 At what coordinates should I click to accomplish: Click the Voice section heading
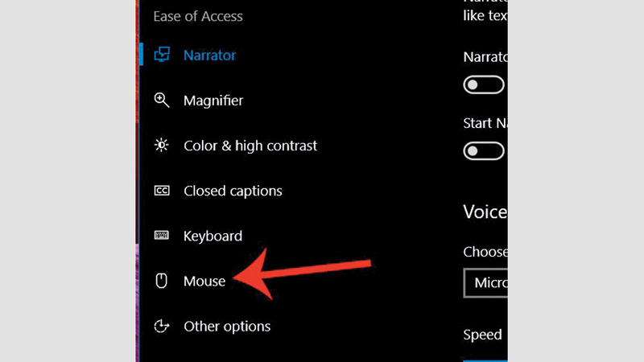(485, 212)
